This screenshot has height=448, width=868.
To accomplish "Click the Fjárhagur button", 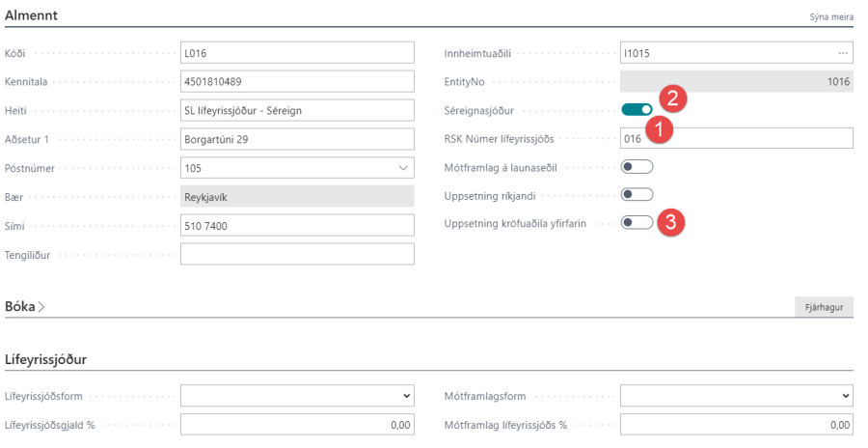I will click(x=823, y=307).
